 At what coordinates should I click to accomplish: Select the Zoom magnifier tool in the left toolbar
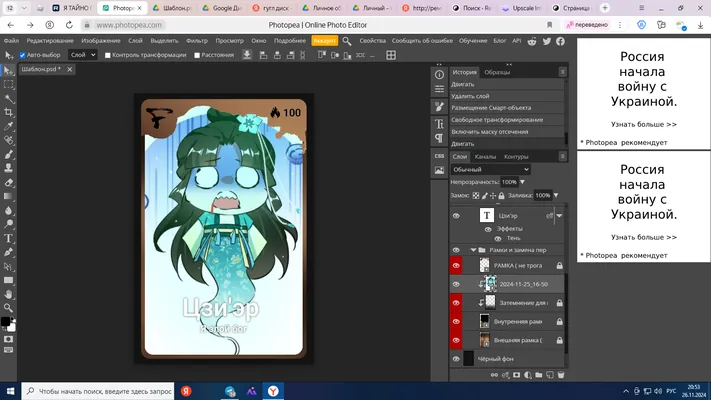(9, 308)
